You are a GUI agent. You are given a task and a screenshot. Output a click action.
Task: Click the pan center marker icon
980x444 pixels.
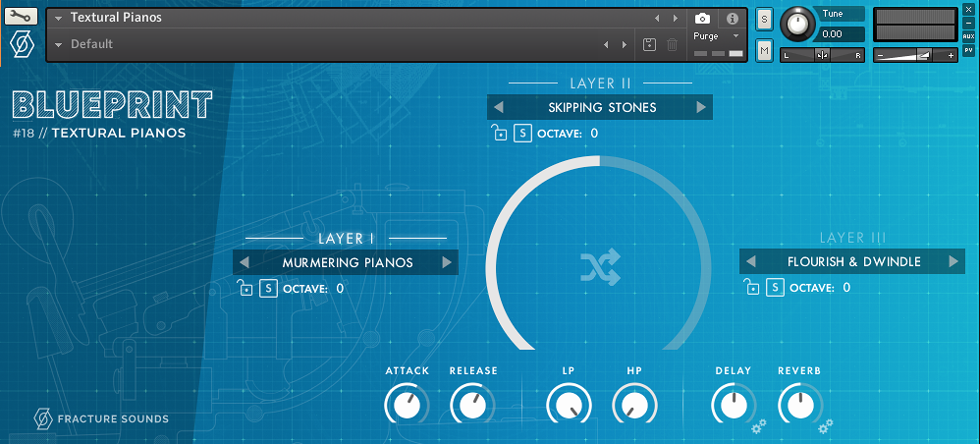click(x=822, y=56)
